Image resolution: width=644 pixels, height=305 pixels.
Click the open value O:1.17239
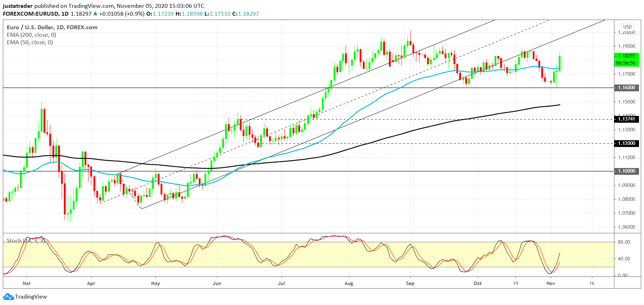160,14
